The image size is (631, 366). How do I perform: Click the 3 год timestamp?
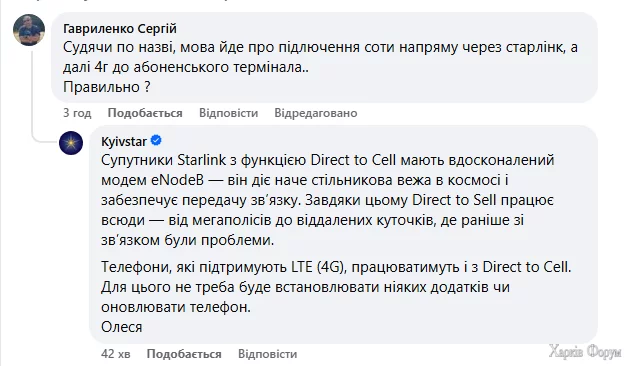click(x=77, y=113)
